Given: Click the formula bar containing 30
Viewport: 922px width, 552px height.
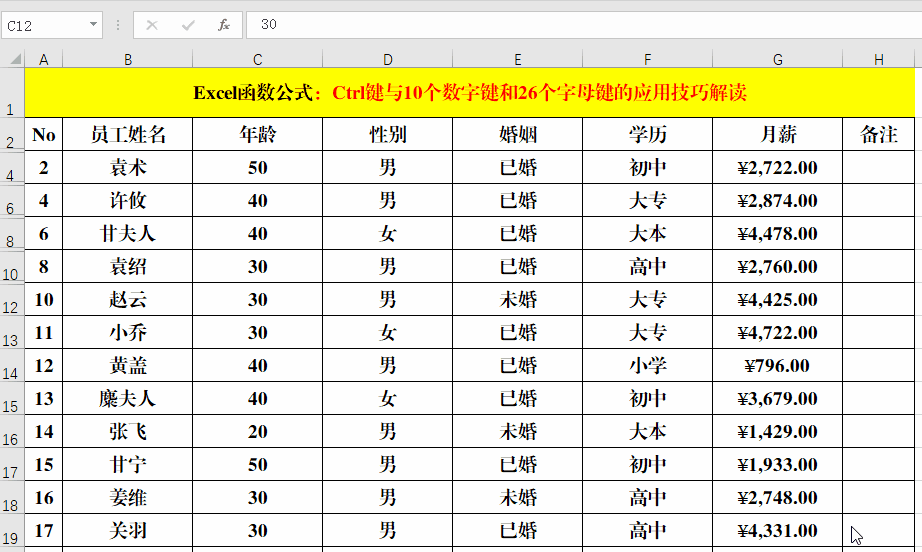Looking at the screenshot, I should pos(584,25).
